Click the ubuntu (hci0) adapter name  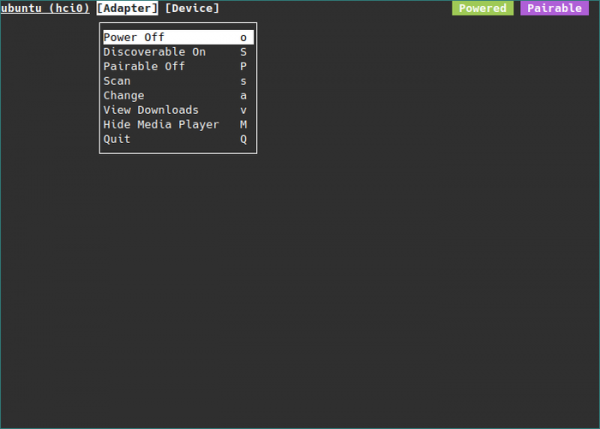tap(45, 8)
